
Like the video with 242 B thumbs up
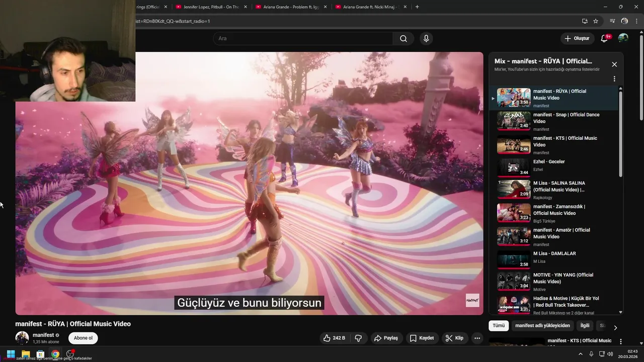click(335, 338)
